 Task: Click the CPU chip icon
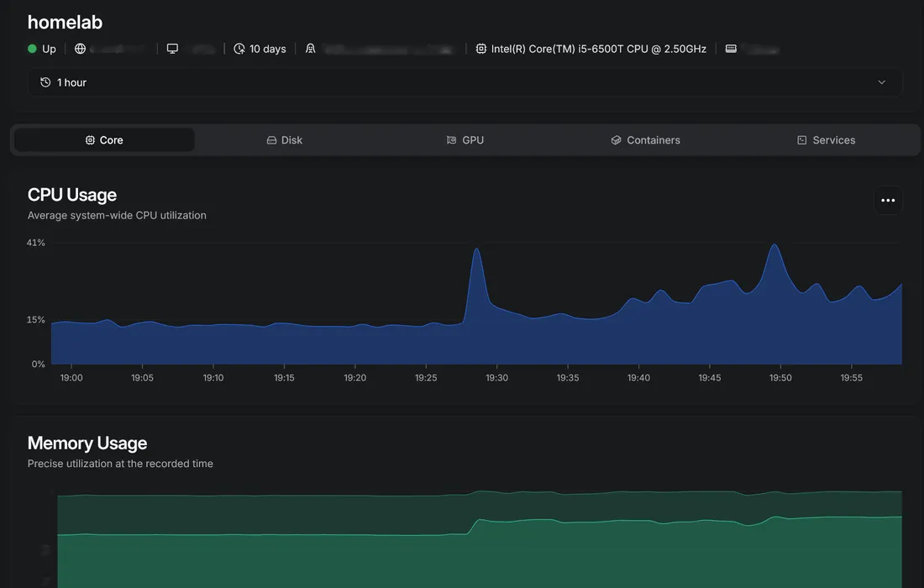480,49
